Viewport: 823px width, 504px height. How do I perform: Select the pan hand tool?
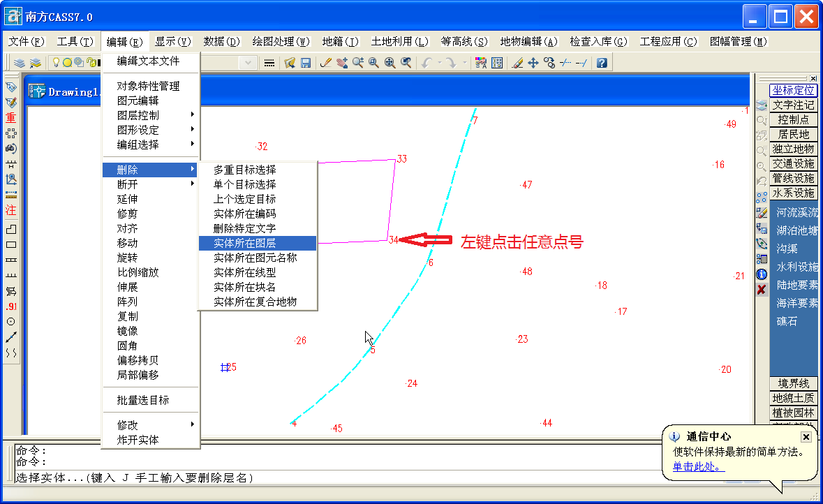(342, 63)
